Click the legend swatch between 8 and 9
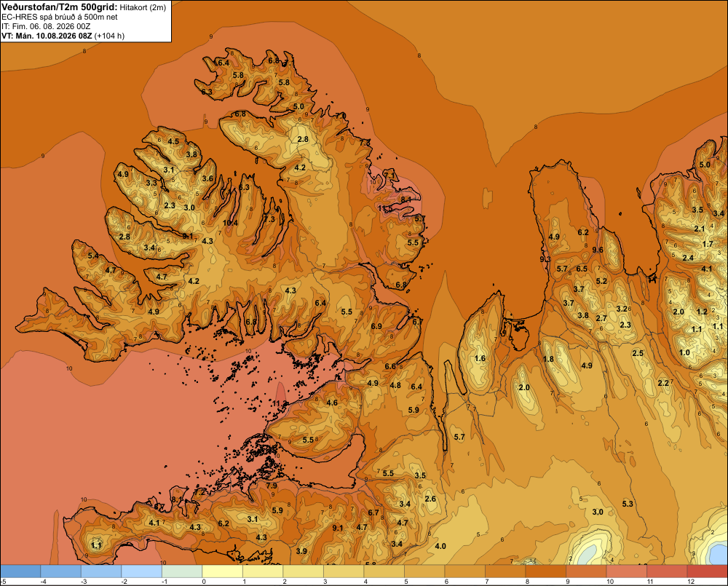The height and width of the screenshot is (586, 728). pos(545,571)
